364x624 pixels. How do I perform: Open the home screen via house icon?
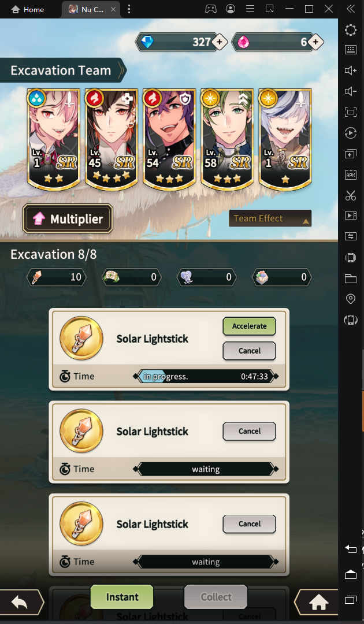[317, 603]
